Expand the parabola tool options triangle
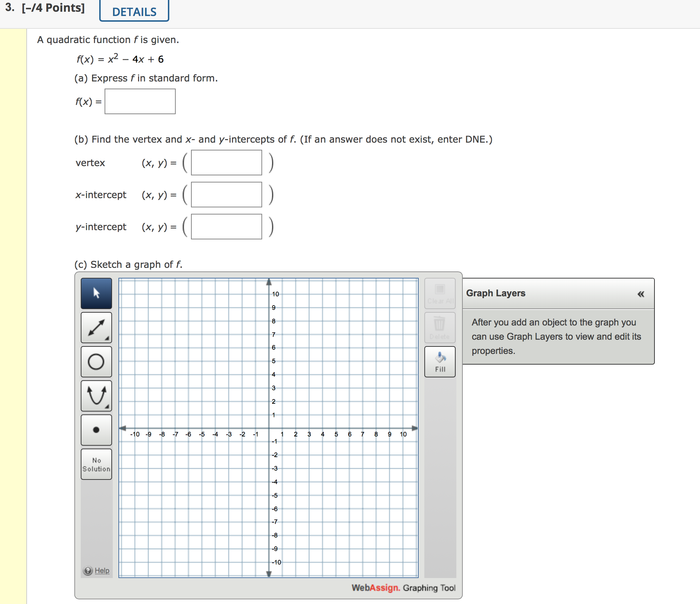Image resolution: width=700 pixels, height=604 pixels. pos(108,407)
